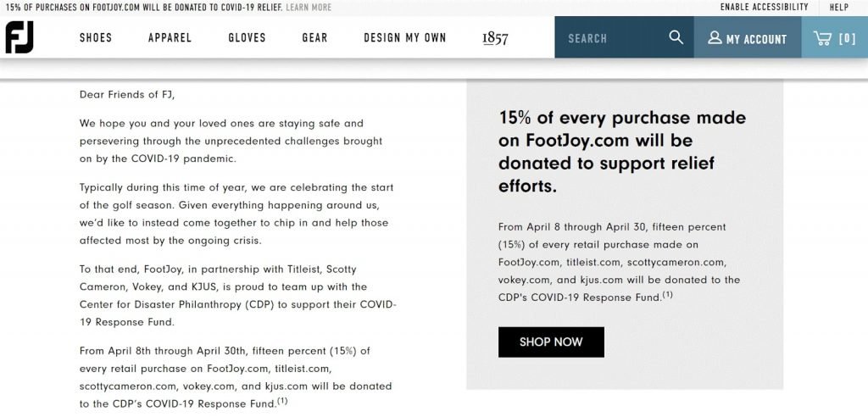Click the Shop Now button
868x417 pixels.
[551, 342]
